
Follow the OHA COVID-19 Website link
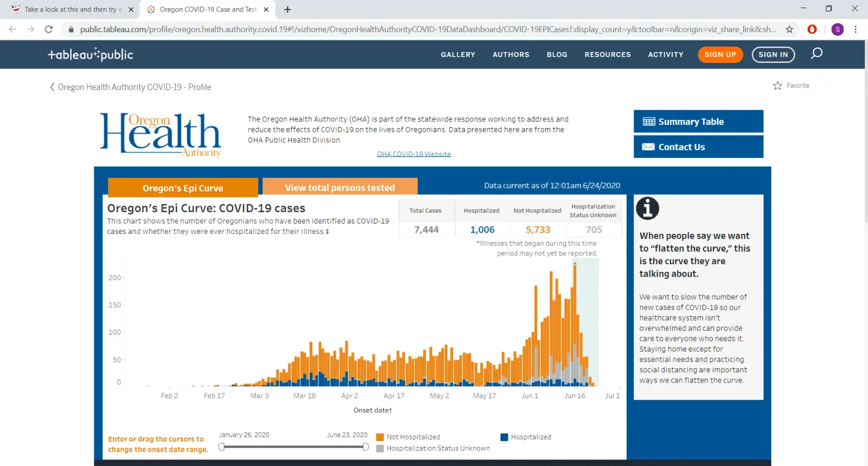click(414, 154)
